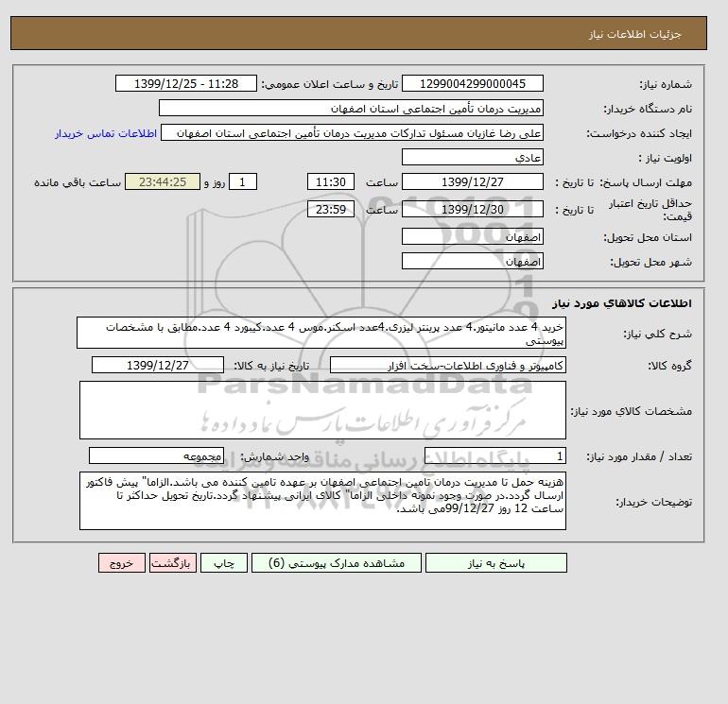Click the 'نام دستگاه خریدار:' label

648,109
